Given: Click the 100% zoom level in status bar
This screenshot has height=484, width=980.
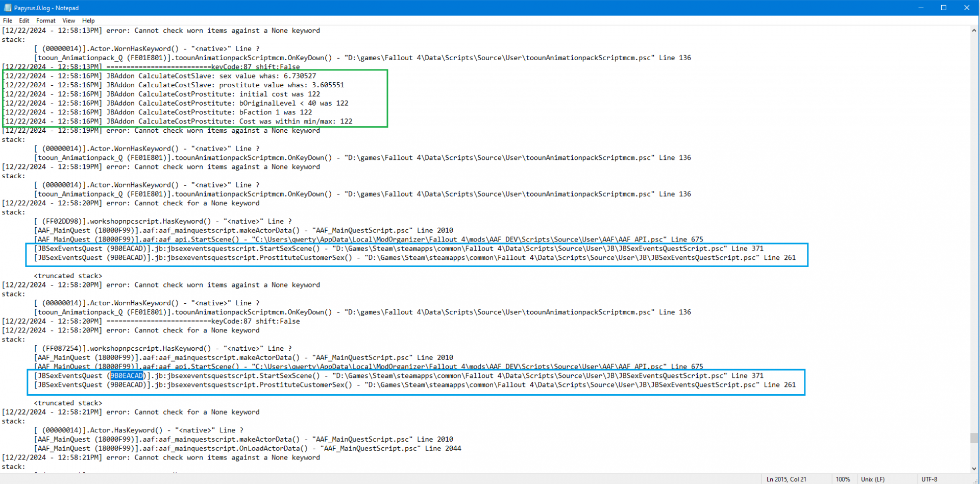Looking at the screenshot, I should pos(843,479).
